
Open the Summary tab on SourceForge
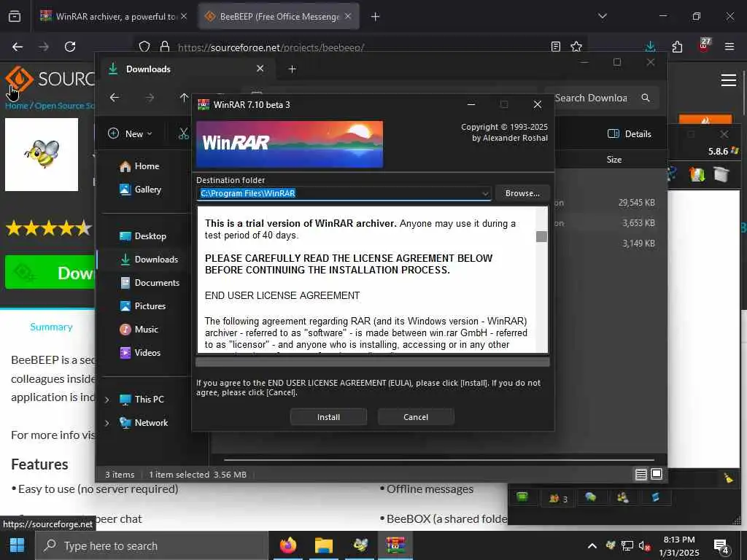52,327
